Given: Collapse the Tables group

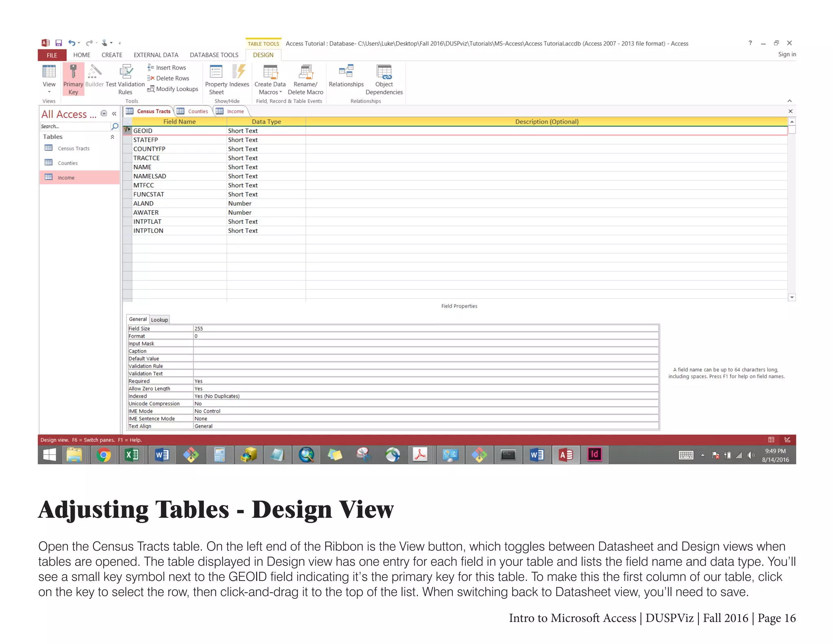Looking at the screenshot, I should [112, 137].
